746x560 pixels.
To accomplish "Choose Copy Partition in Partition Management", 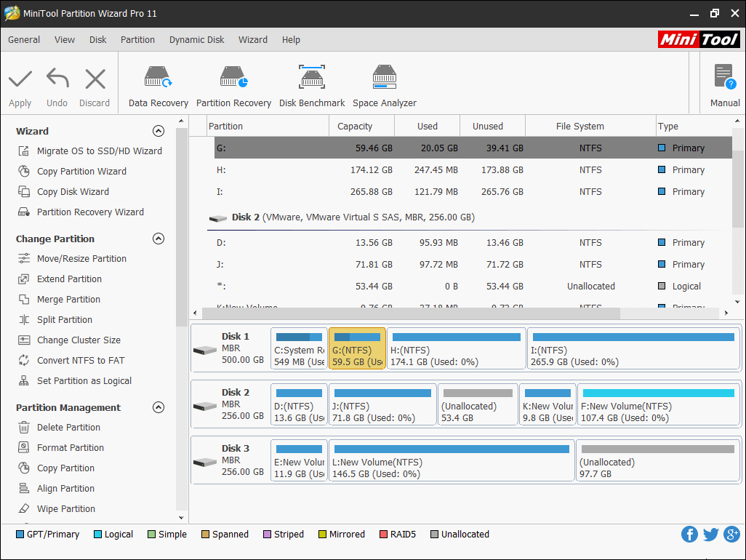I will pos(56,468).
